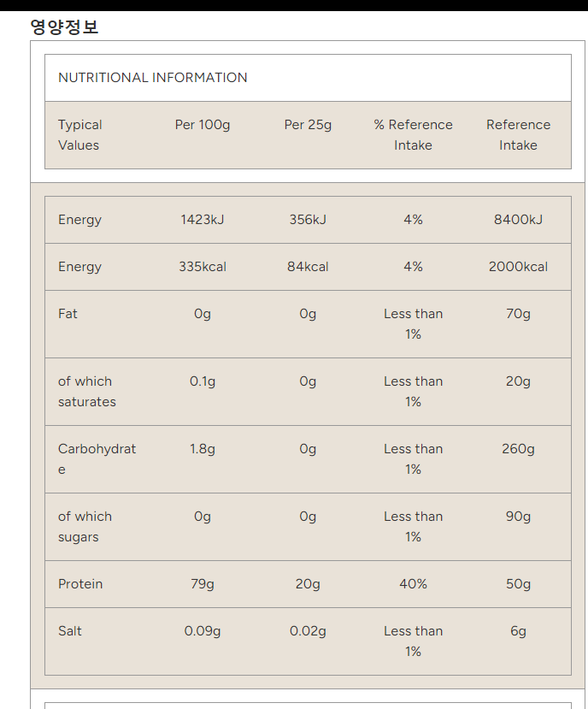Image resolution: width=588 pixels, height=709 pixels.
Task: Select the NUTRITIONAL INFORMATION table title
Action: tap(153, 78)
